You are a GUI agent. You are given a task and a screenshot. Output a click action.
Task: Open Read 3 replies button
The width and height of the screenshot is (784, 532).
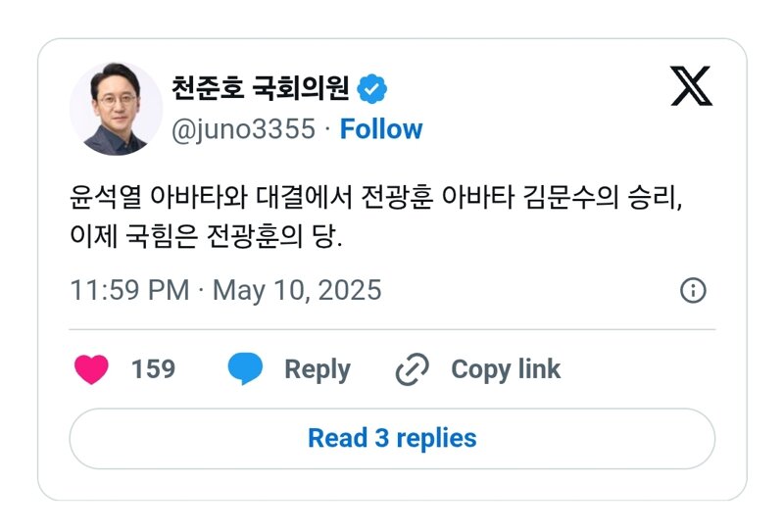pyautogui.click(x=392, y=439)
